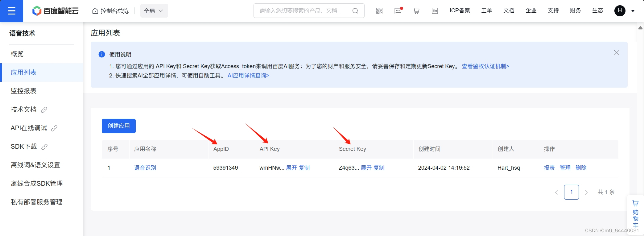644x236 pixels.
Task: Go to 控制台总览 console home
Action: click(x=110, y=11)
